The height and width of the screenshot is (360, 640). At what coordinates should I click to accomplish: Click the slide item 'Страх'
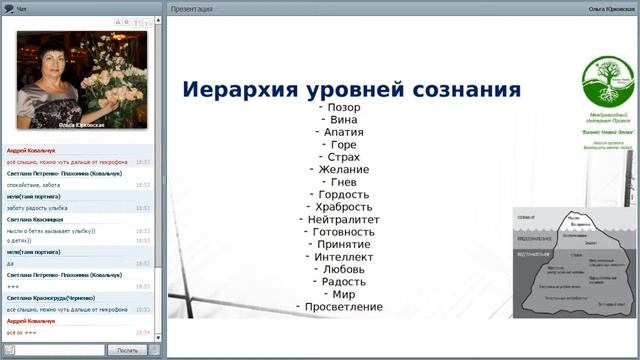tap(344, 157)
